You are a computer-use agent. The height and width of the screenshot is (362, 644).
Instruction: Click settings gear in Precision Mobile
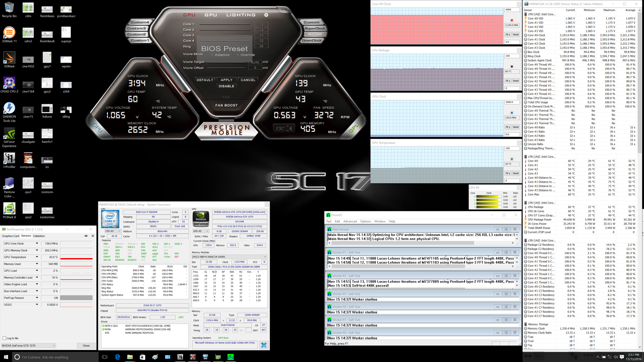pyautogui.click(x=266, y=15)
